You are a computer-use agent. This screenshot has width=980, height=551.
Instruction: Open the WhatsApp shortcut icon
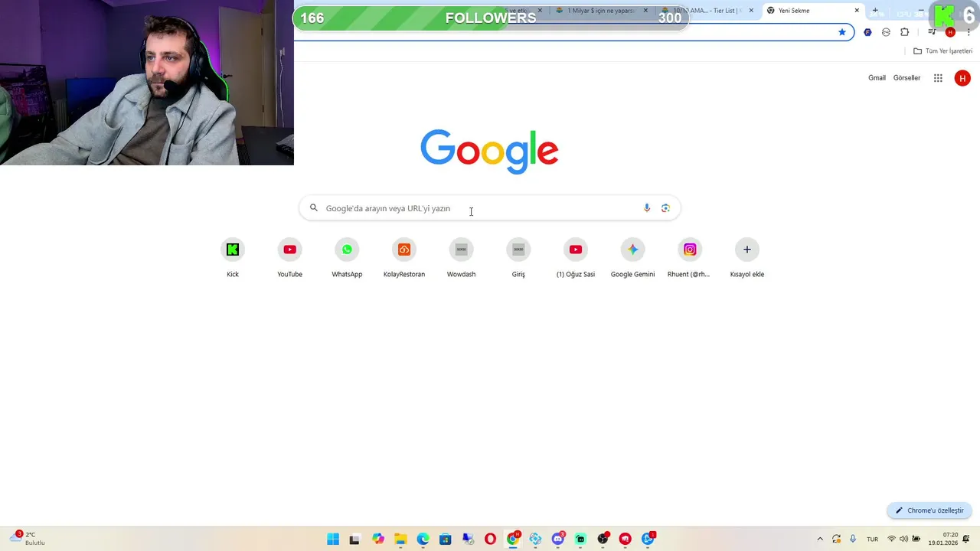click(347, 249)
